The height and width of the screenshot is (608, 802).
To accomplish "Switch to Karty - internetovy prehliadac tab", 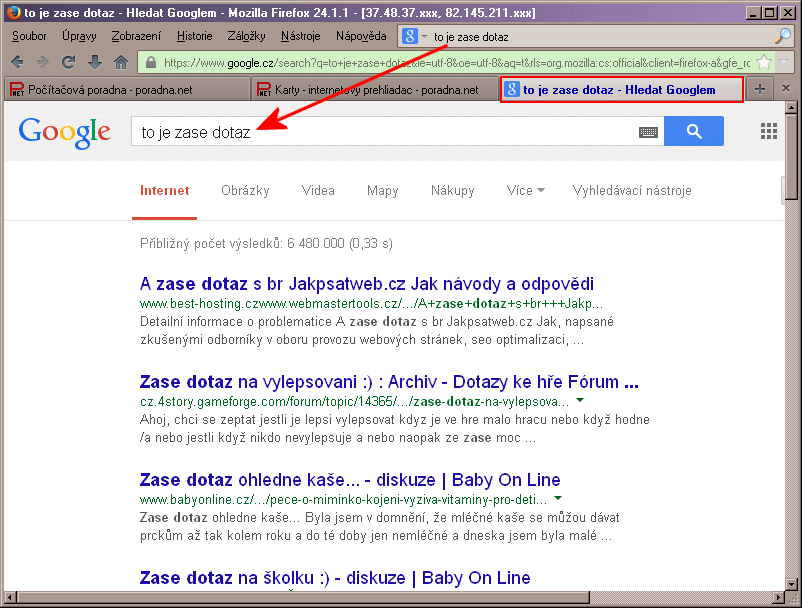I will click(x=375, y=89).
